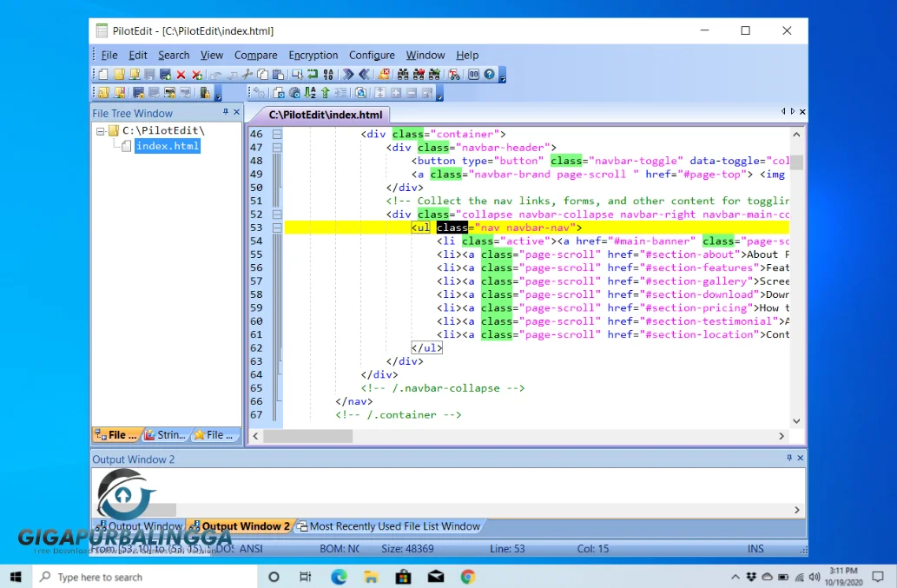Open the Encryption menu
The image size is (897, 588).
[x=313, y=55]
